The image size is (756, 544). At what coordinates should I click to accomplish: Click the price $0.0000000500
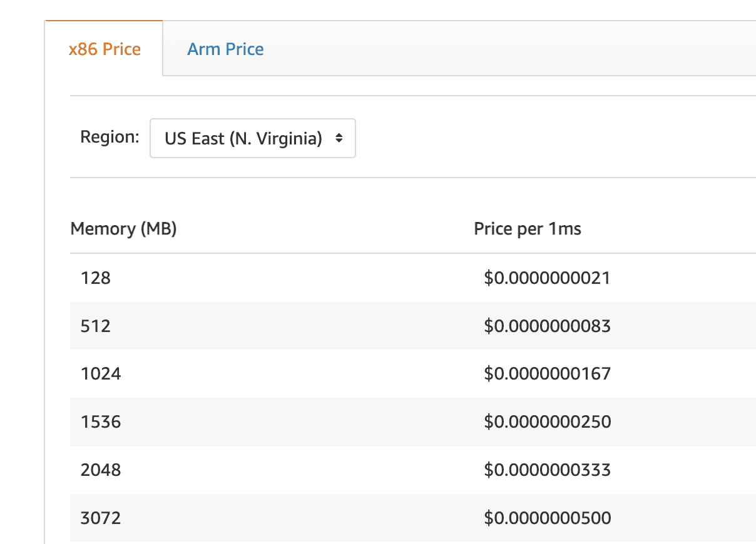[547, 518]
